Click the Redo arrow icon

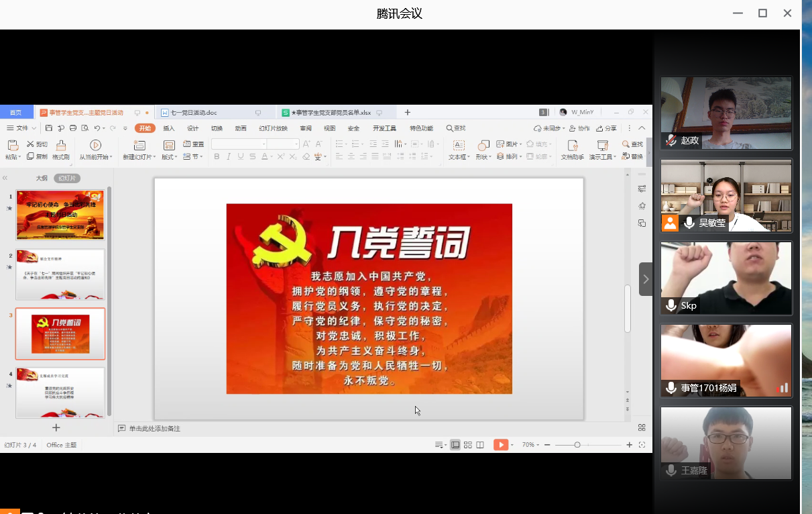pyautogui.click(x=113, y=128)
